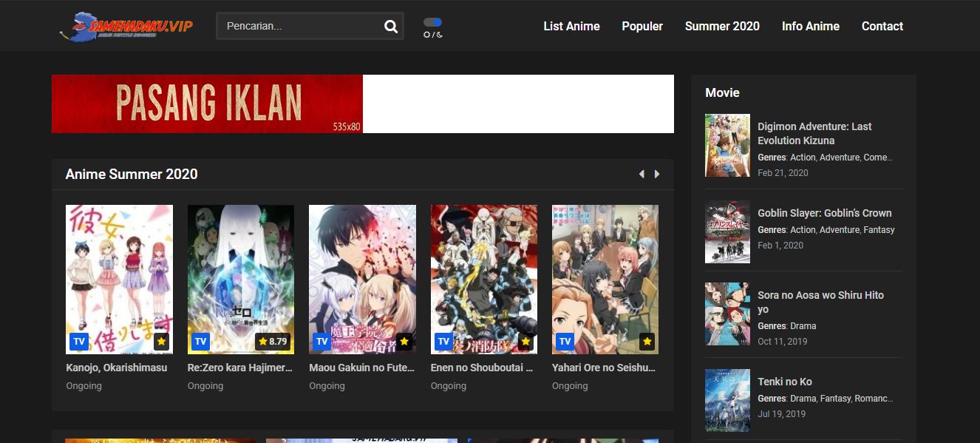980x443 pixels.
Task: Click the Samehadaku.vip logo
Action: click(x=127, y=27)
